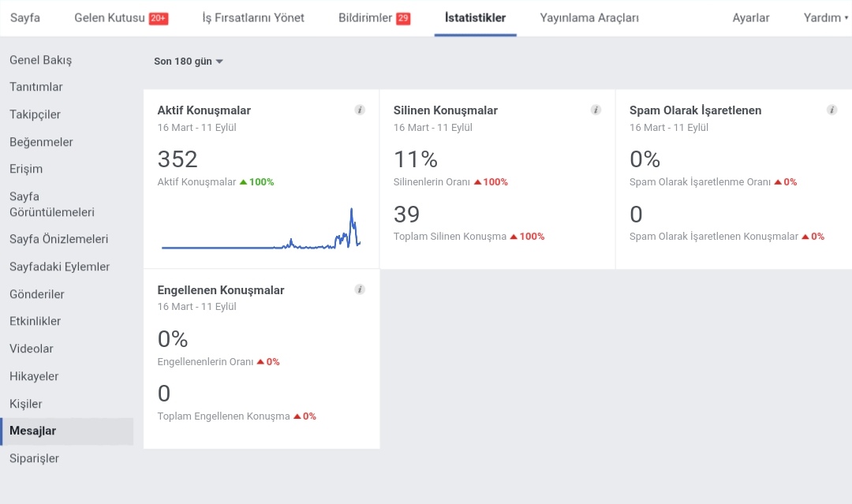Open Ayarlar in the top bar
The height and width of the screenshot is (504, 852).
coord(750,18)
